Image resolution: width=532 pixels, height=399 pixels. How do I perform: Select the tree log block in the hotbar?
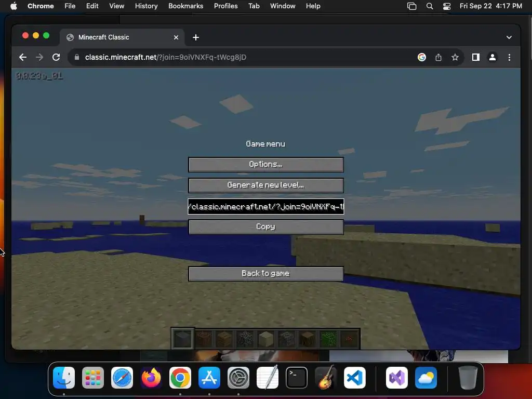point(308,339)
